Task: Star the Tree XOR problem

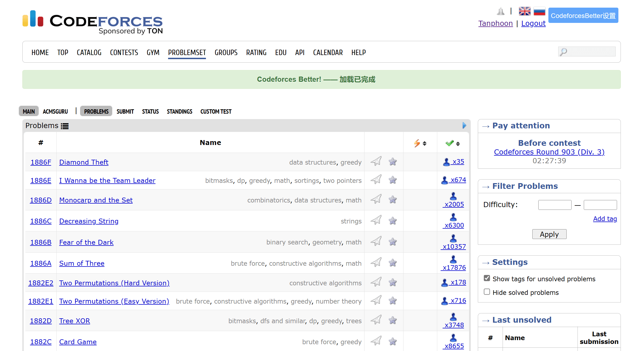Action: [393, 320]
